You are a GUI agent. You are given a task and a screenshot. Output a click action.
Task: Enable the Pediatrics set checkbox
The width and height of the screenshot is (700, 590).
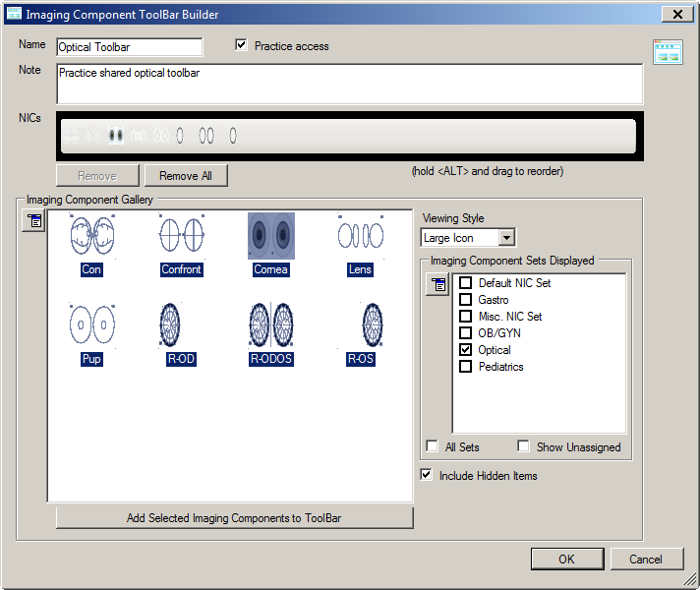[x=466, y=366]
